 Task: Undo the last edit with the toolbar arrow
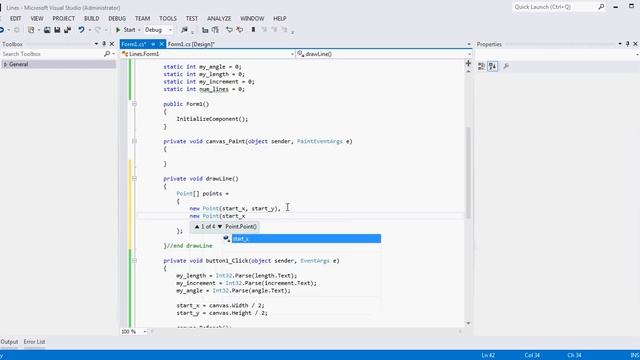coord(81,30)
